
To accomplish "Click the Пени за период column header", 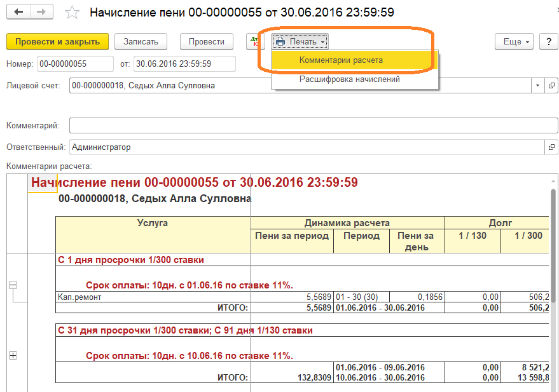I will (x=292, y=241).
